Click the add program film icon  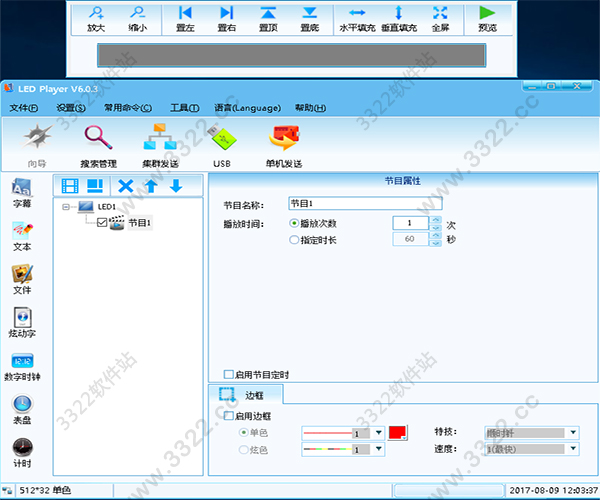[70, 186]
